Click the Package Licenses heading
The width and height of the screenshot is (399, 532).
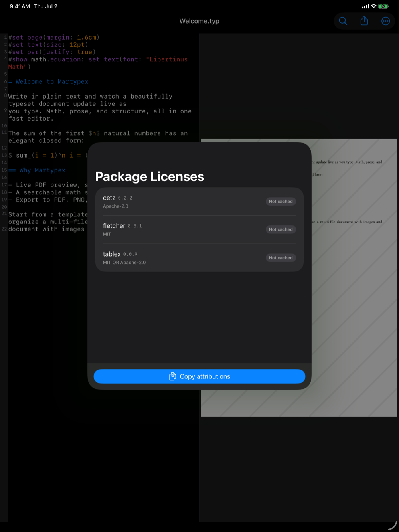coord(150,176)
